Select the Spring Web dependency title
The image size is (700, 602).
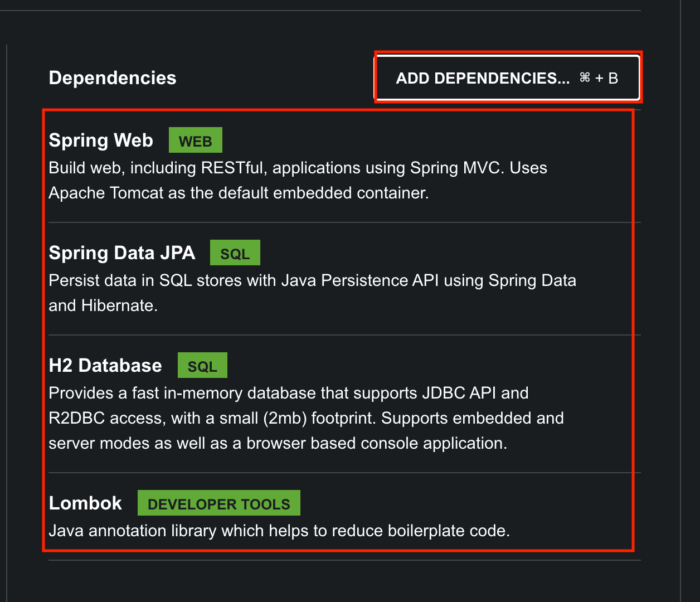coord(101,140)
